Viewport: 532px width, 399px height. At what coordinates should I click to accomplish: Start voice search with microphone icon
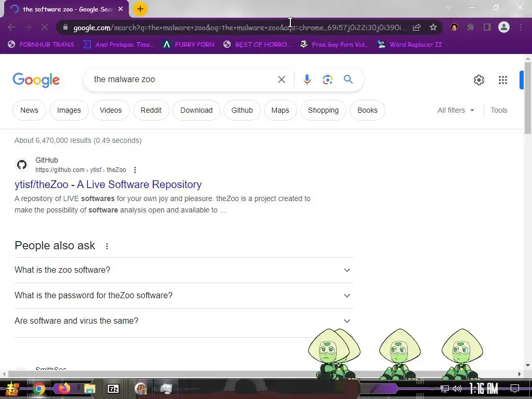(307, 79)
